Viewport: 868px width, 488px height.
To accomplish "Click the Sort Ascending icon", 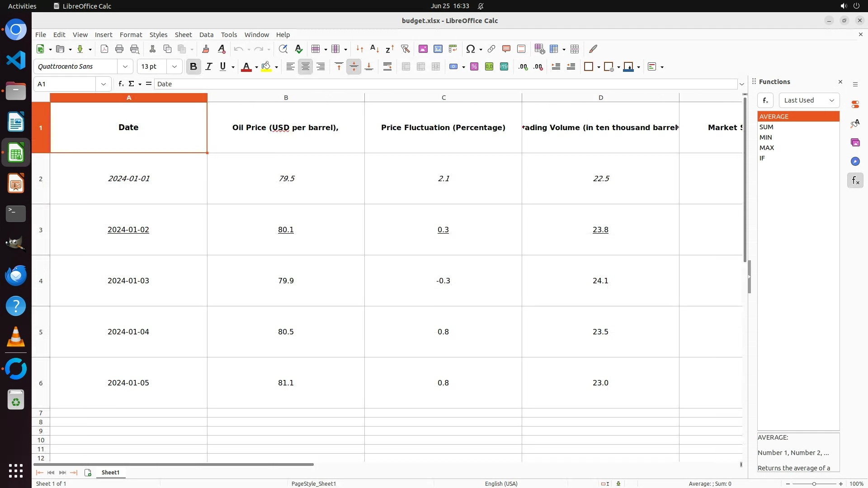I will 374,49.
